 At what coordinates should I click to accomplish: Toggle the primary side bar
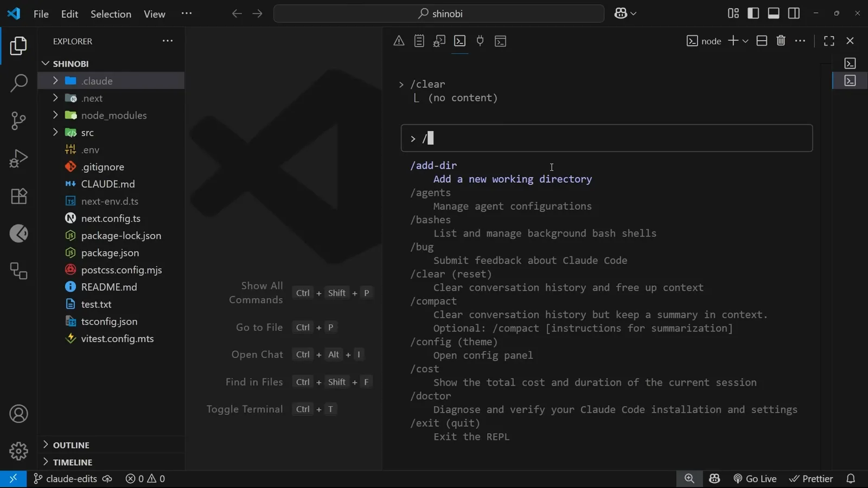point(754,13)
